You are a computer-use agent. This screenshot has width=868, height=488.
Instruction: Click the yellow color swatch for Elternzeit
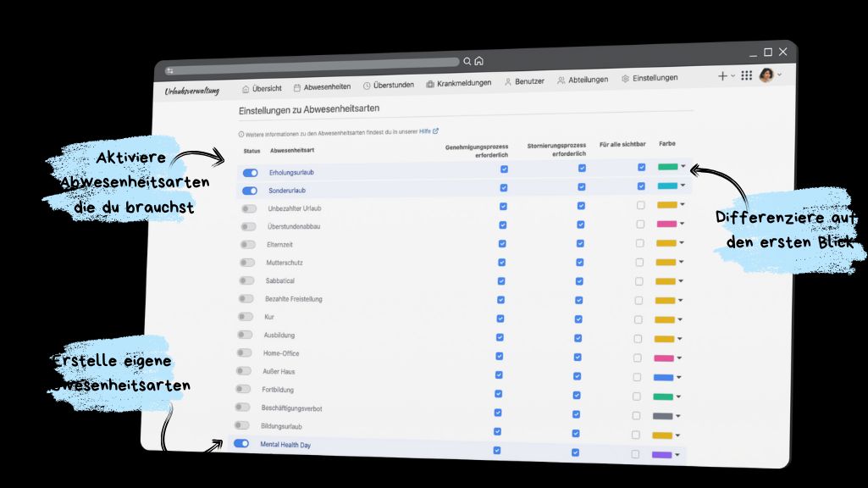click(x=666, y=243)
